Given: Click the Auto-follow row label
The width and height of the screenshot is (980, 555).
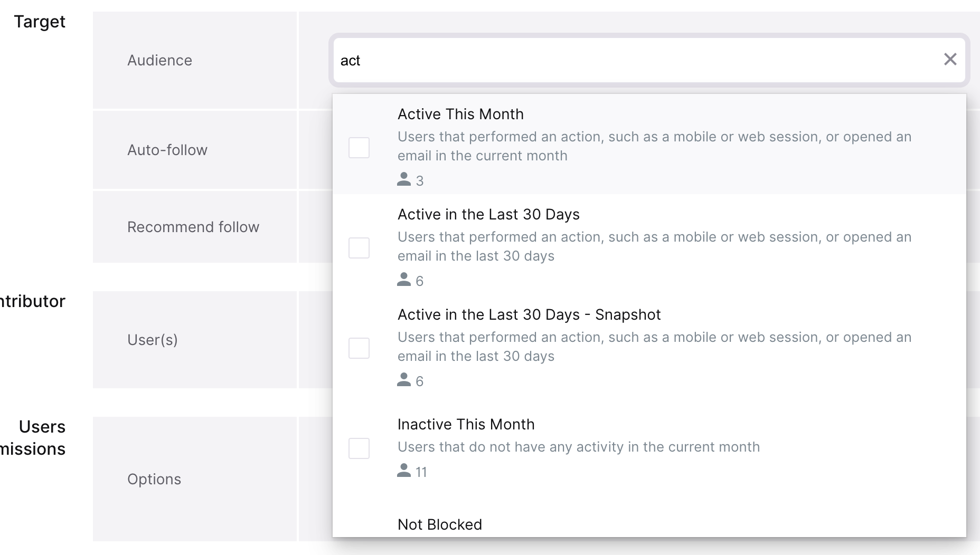Looking at the screenshot, I should click(167, 150).
